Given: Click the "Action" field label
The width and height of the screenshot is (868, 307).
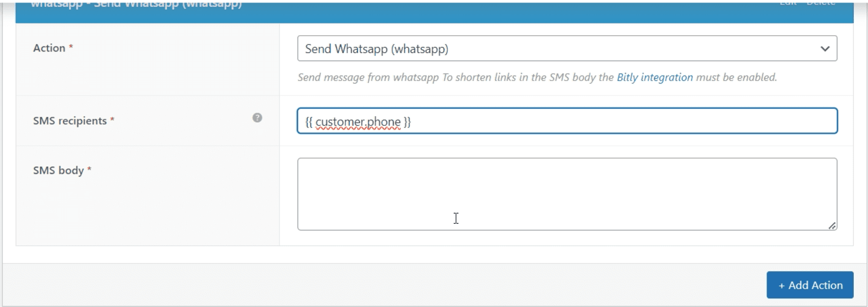Looking at the screenshot, I should coord(49,48).
